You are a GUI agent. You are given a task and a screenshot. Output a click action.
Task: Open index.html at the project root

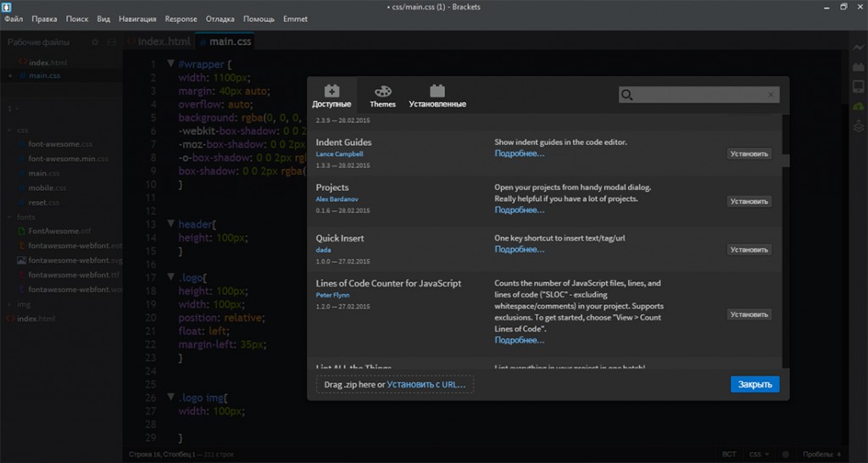click(36, 319)
